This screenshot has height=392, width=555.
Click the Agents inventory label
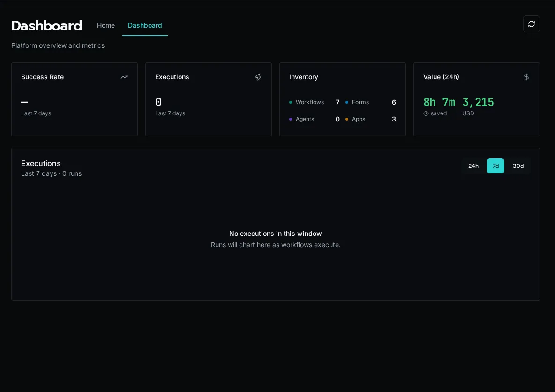(x=305, y=119)
